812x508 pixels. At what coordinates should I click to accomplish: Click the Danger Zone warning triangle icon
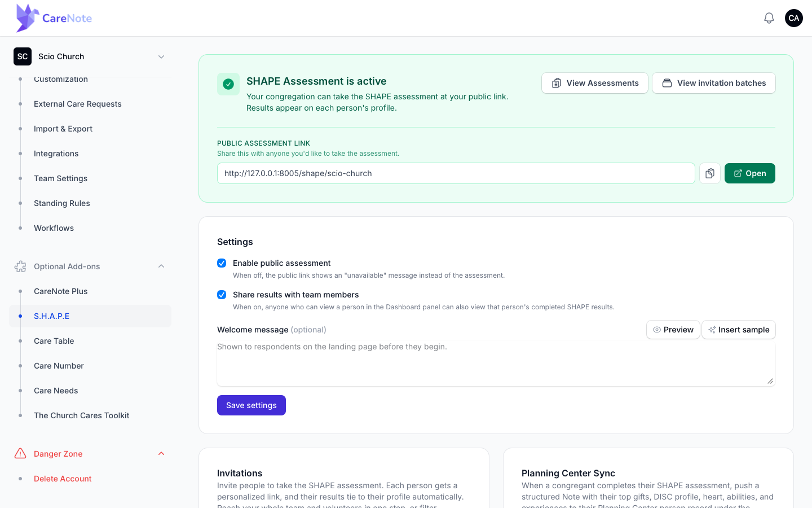[20, 454]
